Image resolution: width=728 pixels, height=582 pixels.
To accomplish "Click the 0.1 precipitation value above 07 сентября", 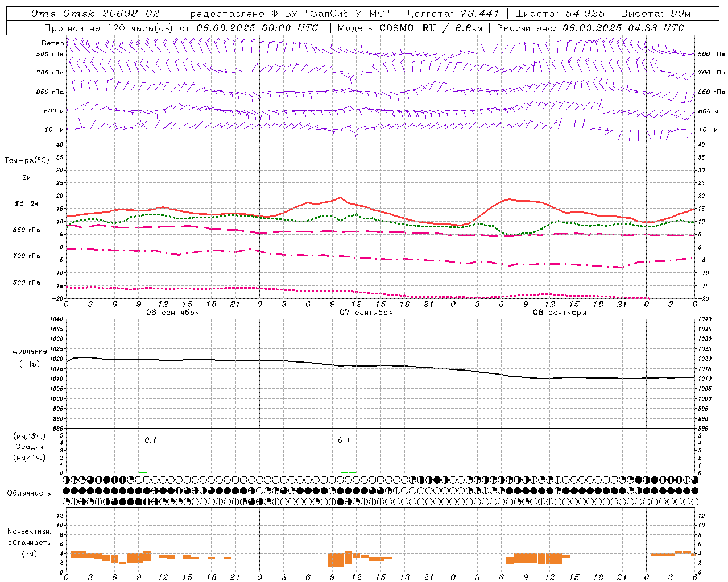I will [344, 440].
